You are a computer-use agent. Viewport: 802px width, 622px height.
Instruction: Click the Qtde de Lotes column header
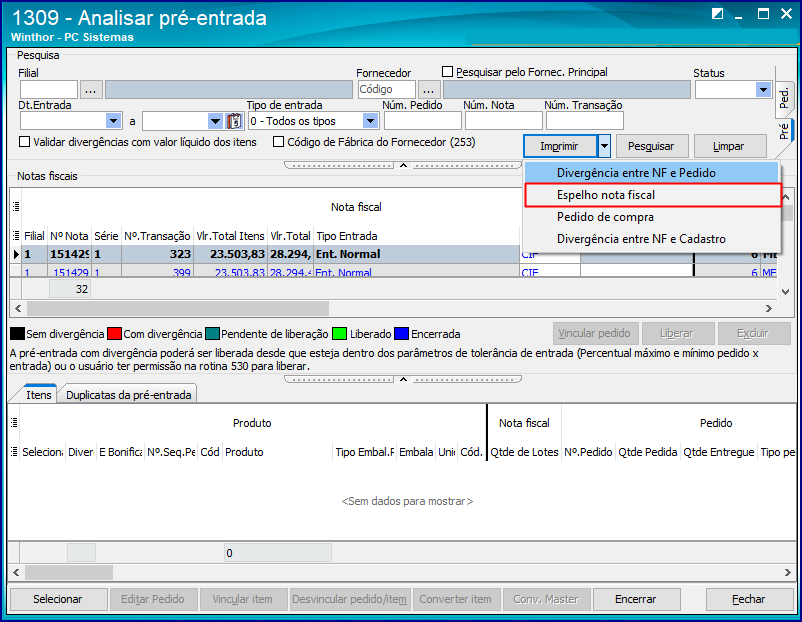(x=524, y=452)
